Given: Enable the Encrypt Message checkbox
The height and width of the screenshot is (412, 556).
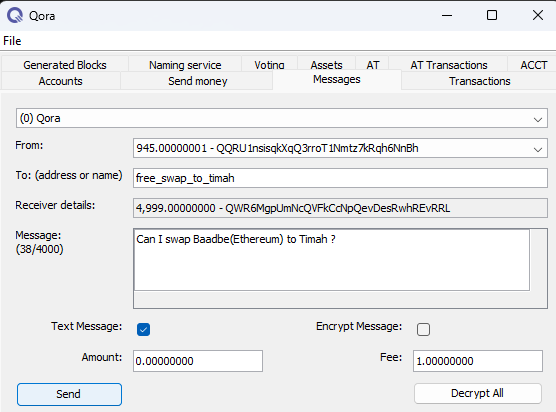Looking at the screenshot, I should coord(423,329).
